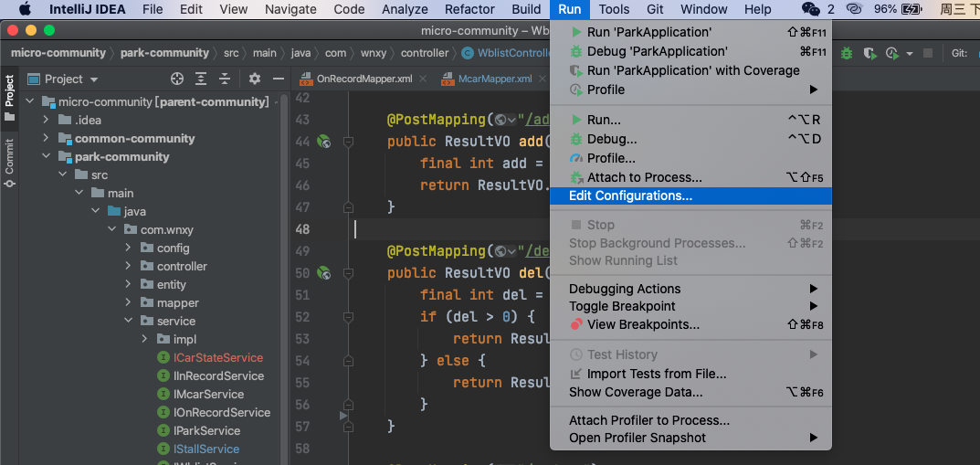980x465 pixels.
Task: Open the Profile submenu in Run menu
Action: pos(690,90)
